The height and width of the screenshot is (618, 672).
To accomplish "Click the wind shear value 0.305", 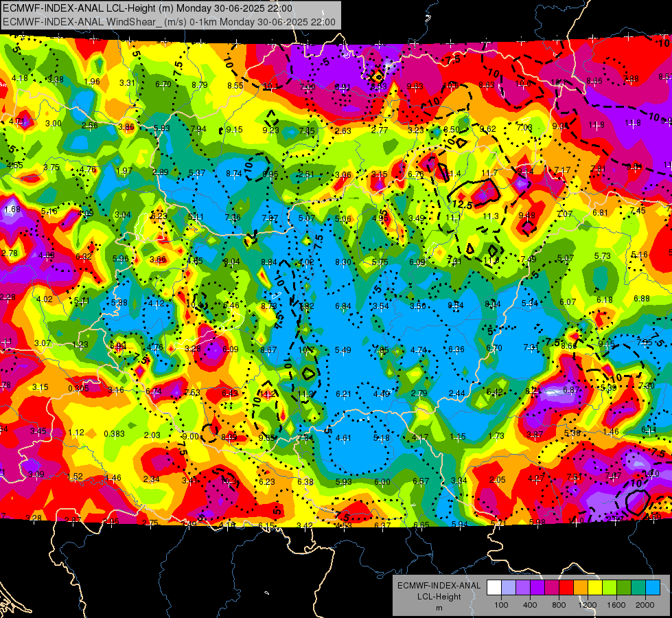I will (x=78, y=388).
